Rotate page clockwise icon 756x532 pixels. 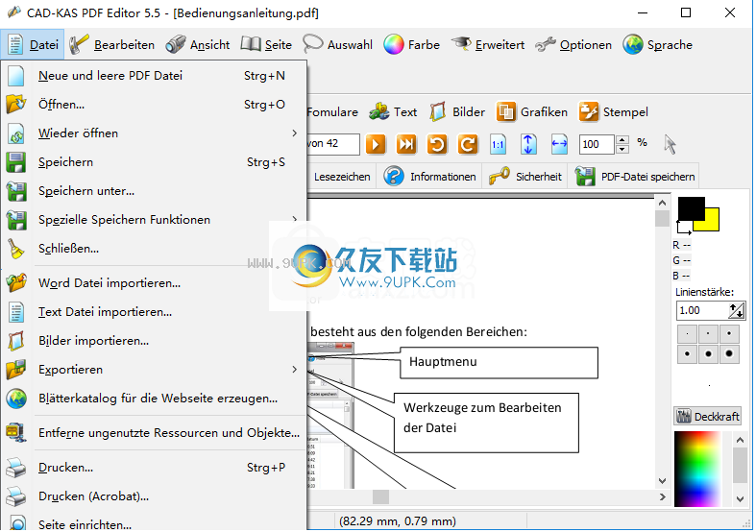coord(467,144)
